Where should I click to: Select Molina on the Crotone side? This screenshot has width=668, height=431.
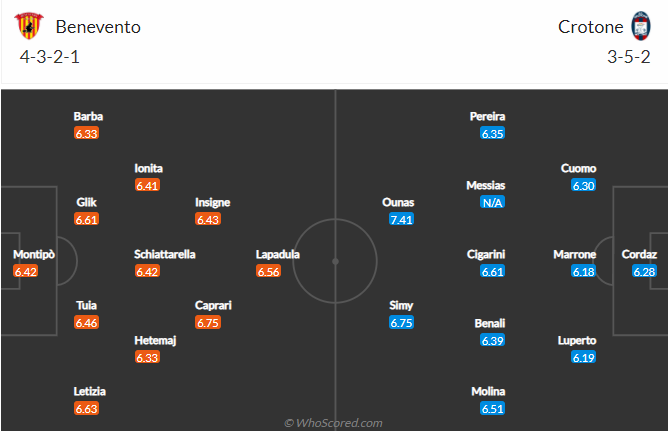[490, 391]
